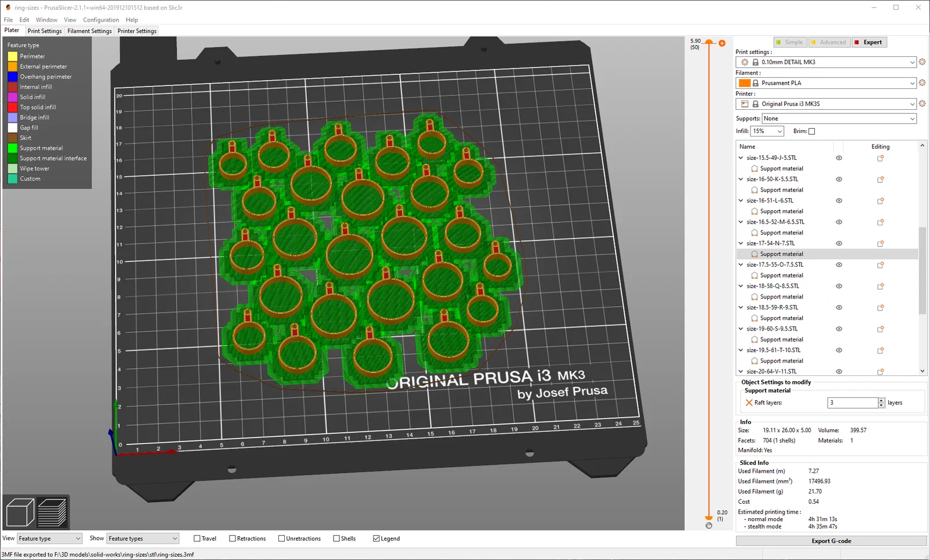Switch to the sliced layers preview icon
Screen dimensions: 930x560
point(52,513)
